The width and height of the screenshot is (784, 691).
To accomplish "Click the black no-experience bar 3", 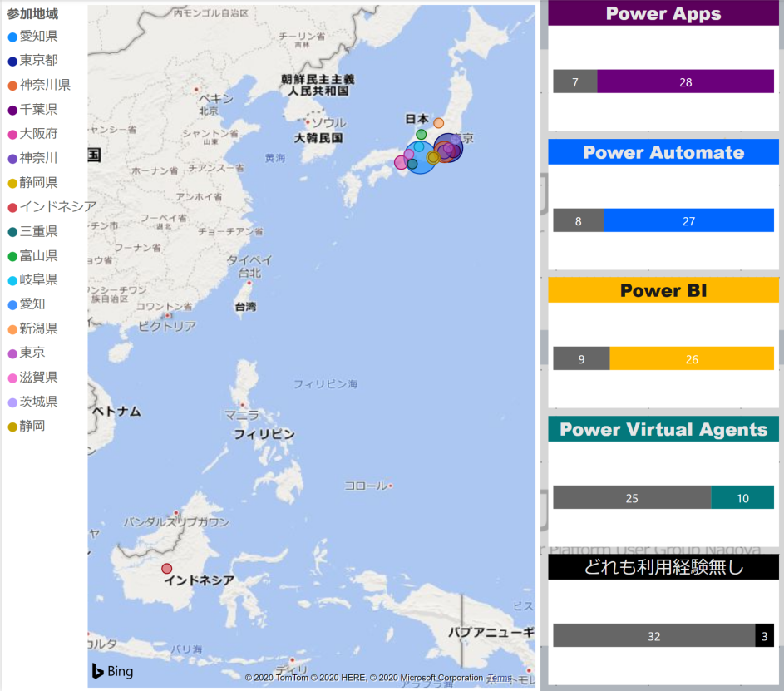I will (x=765, y=635).
